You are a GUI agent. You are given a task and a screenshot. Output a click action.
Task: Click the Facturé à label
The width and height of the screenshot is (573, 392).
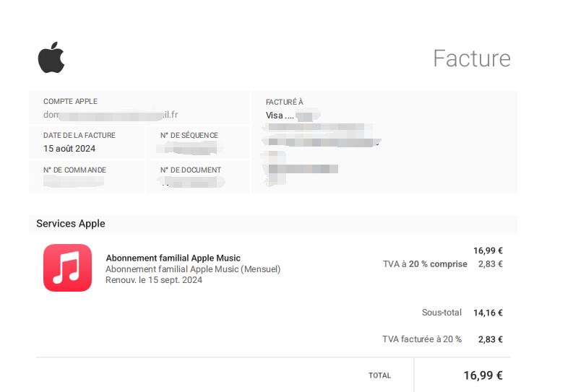coord(284,102)
